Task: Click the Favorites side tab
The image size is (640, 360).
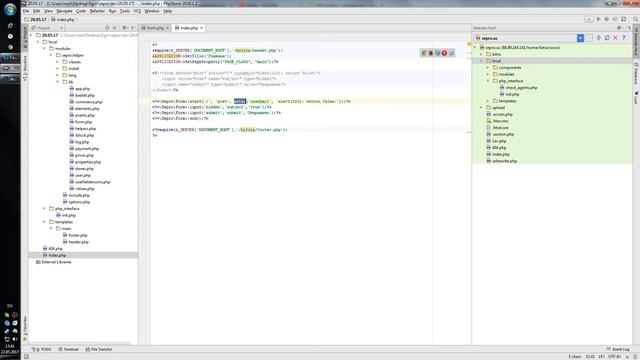Action: click(x=25, y=328)
